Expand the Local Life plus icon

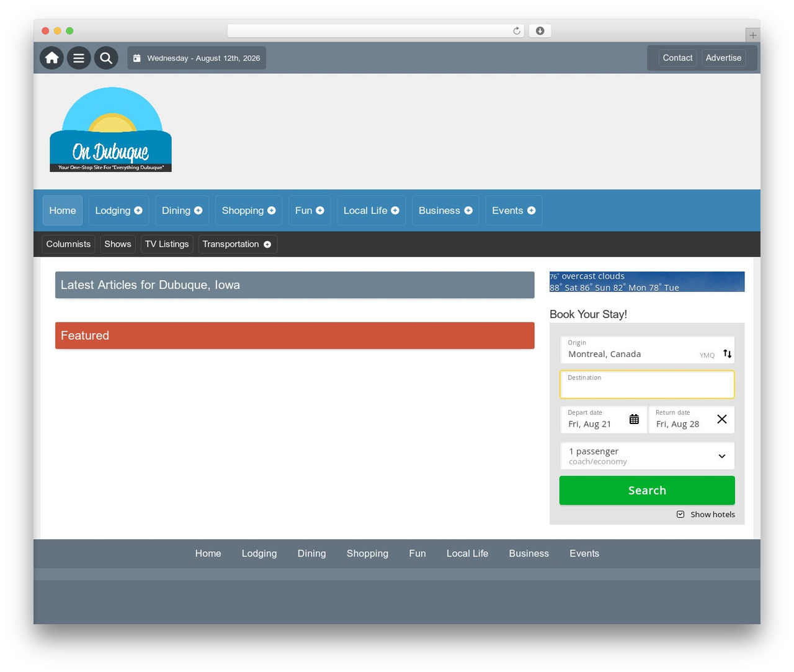(395, 211)
